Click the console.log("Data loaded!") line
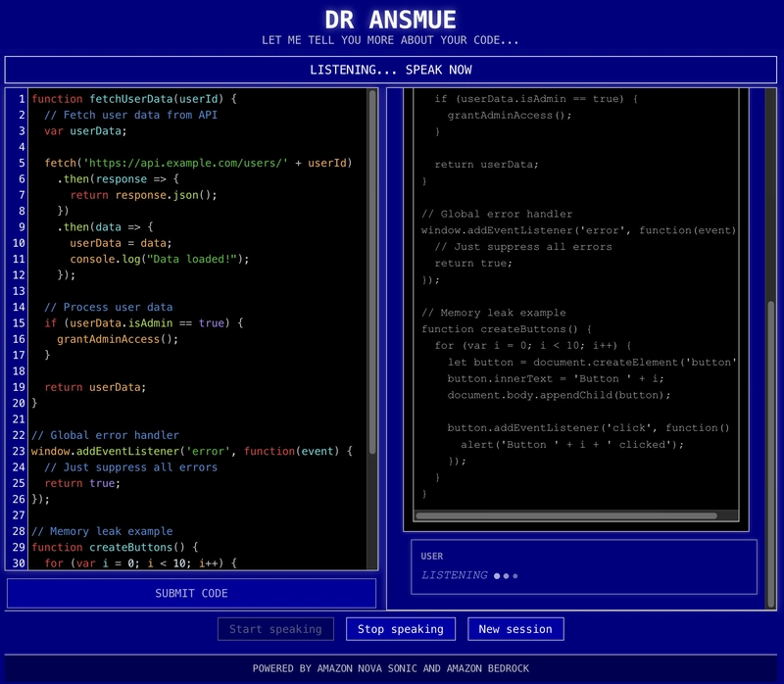This screenshot has width=784, height=684. (160, 259)
